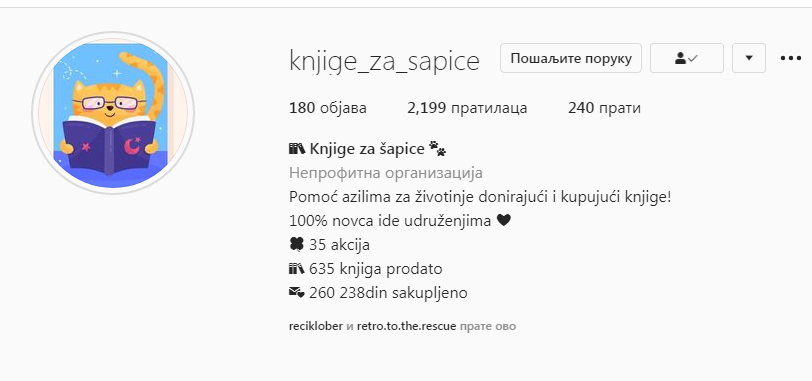The height and width of the screenshot is (381, 812).
Task: Click the paw prints emoji icon
Action: tap(438, 150)
